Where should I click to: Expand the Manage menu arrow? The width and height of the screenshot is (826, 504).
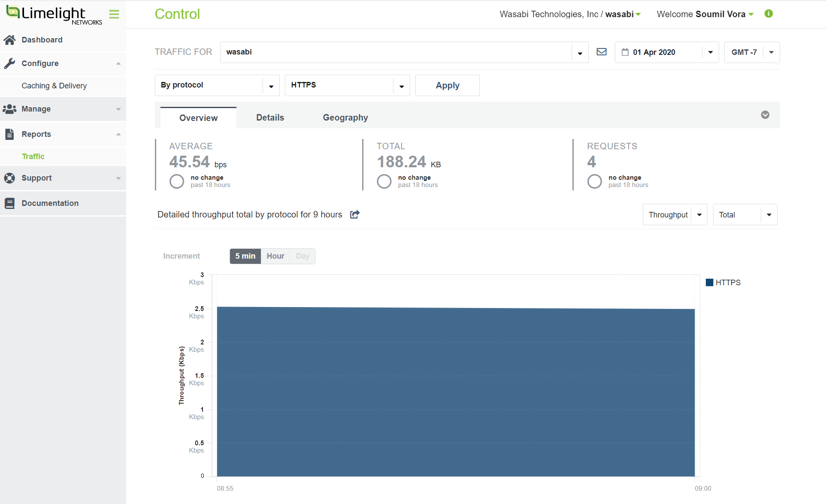coord(118,109)
